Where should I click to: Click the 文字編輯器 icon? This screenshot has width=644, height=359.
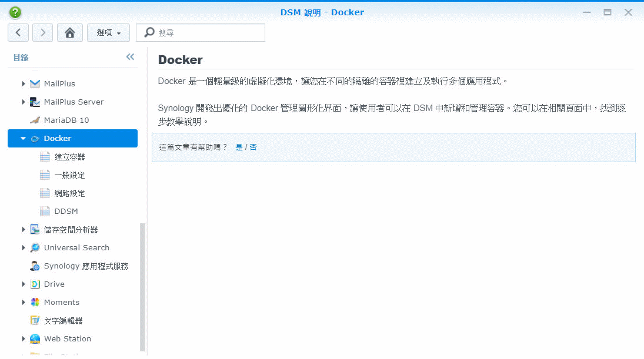[x=35, y=320]
